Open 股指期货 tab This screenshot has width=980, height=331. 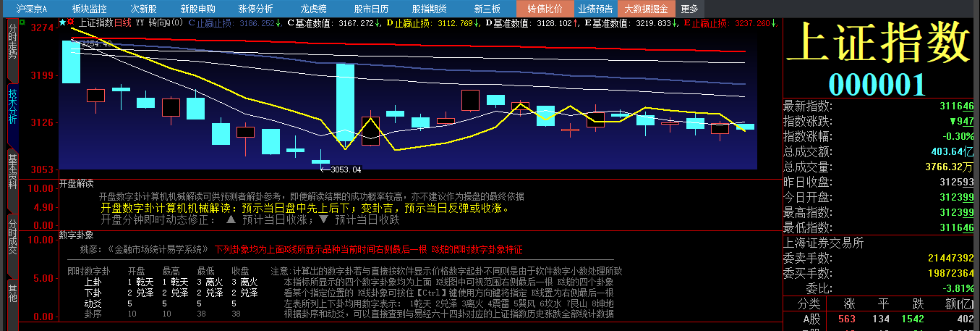pyautogui.click(x=429, y=9)
